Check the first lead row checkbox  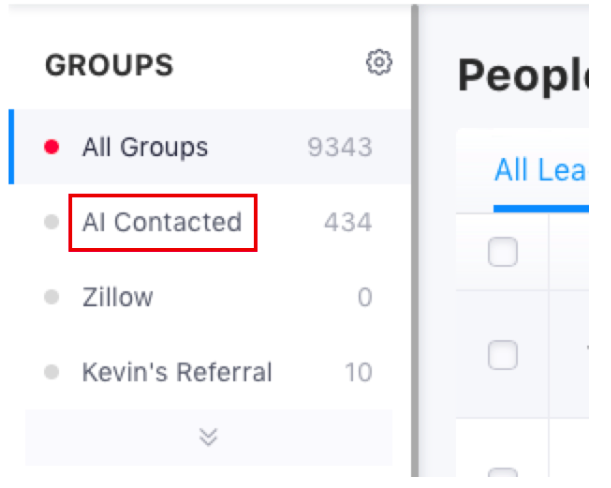coord(503,355)
